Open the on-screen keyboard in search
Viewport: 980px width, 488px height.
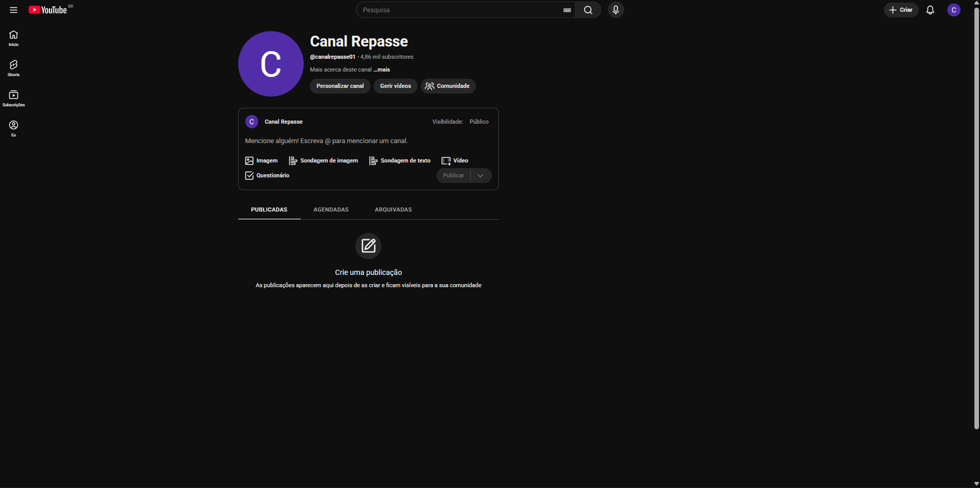[567, 10]
